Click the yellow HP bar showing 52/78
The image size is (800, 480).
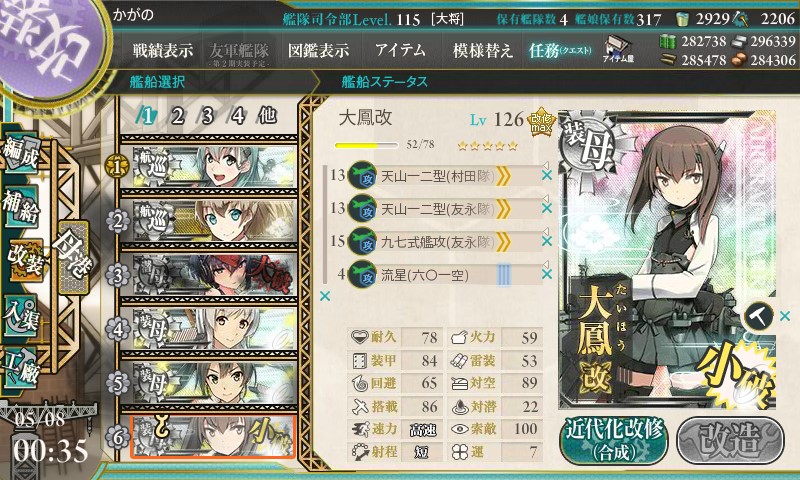click(x=366, y=145)
